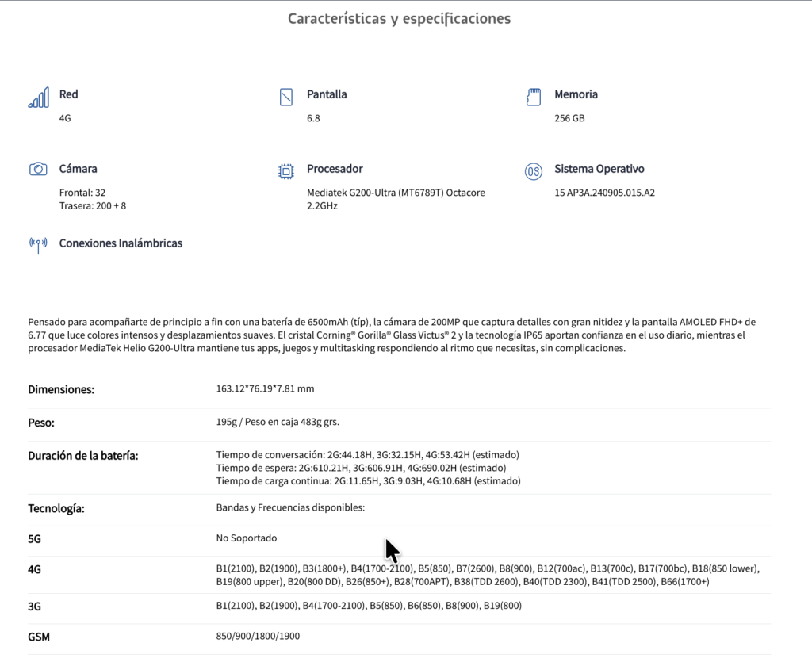Click the GSM row label
The image size is (812, 662).
pos(40,637)
